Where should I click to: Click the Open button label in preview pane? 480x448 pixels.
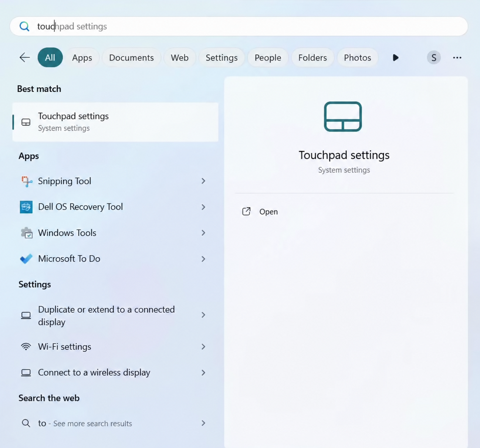(268, 212)
